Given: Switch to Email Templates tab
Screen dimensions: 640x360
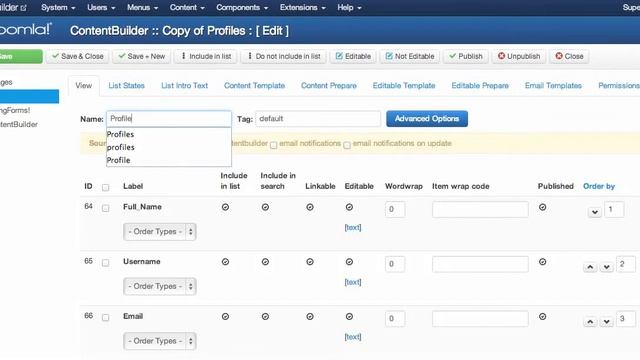Looking at the screenshot, I should coord(553,86).
